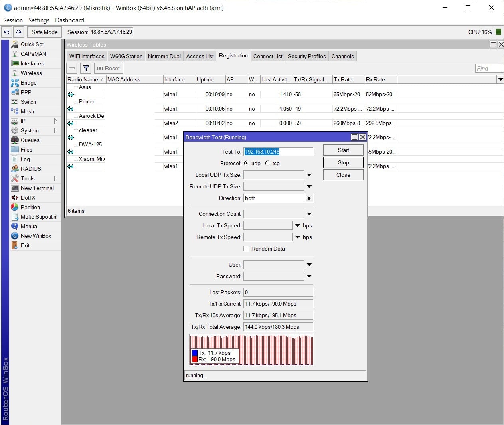Screen dimensions: 504x425
Task: Open Interfaces in the sidebar
Action: tap(32, 63)
